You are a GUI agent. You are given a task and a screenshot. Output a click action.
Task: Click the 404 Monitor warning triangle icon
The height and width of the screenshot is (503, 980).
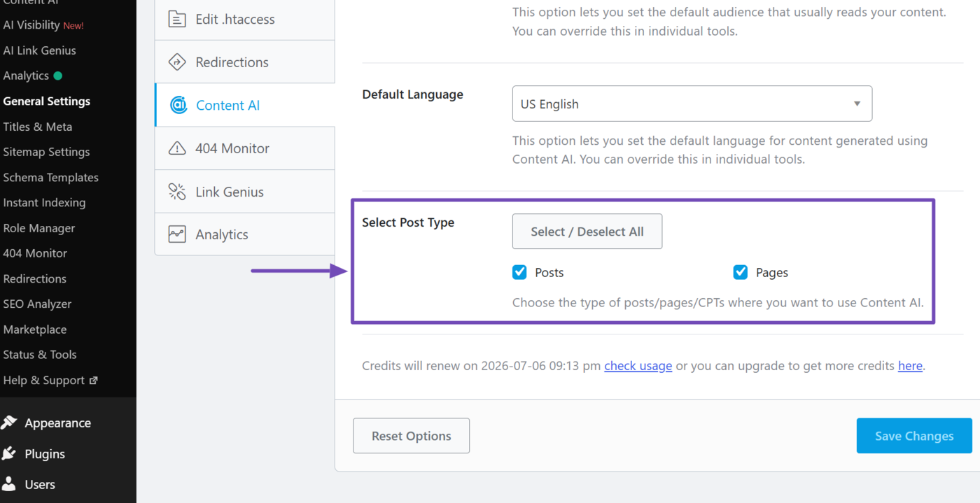coord(177,148)
